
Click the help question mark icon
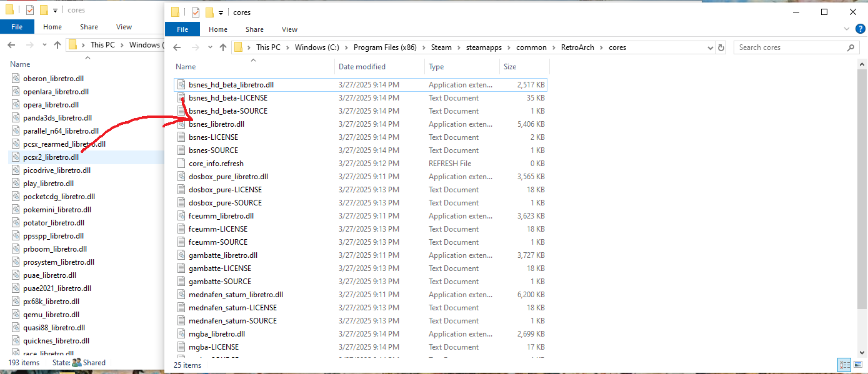(x=861, y=29)
